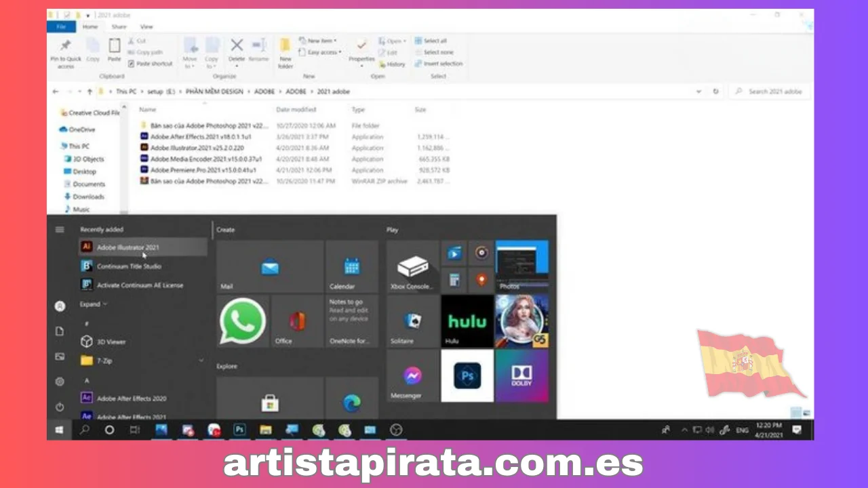Click the Power icon in Start
The image size is (868, 488).
pyautogui.click(x=60, y=407)
